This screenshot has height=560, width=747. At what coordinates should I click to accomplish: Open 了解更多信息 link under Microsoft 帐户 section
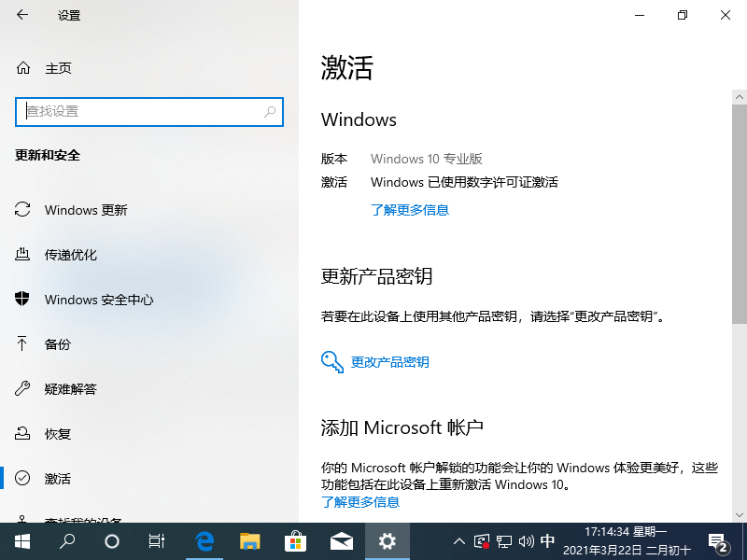(360, 502)
